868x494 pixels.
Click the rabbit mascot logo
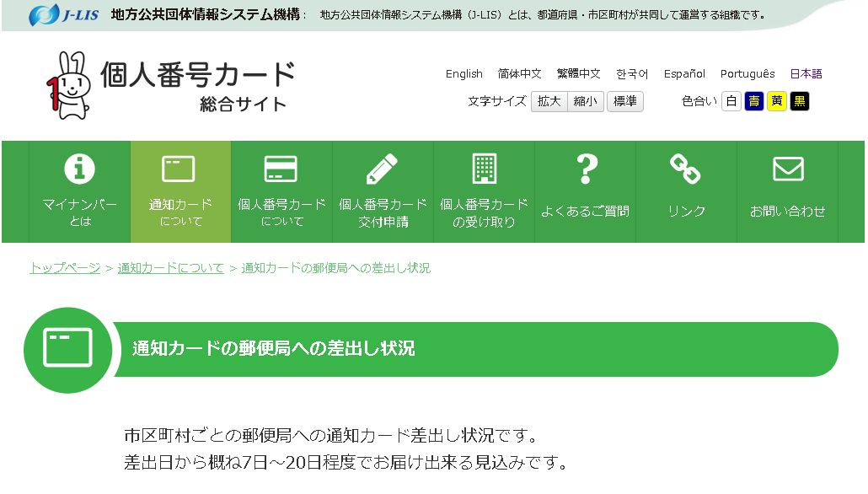point(68,85)
